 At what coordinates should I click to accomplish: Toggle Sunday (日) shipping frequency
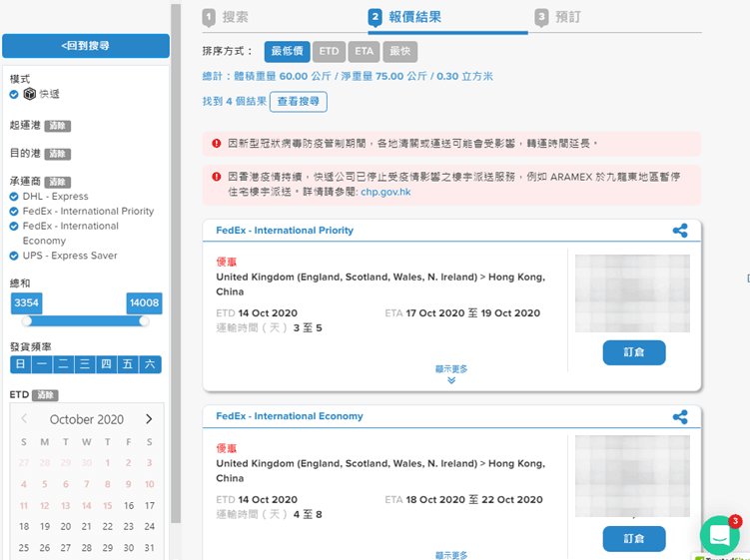(21, 364)
